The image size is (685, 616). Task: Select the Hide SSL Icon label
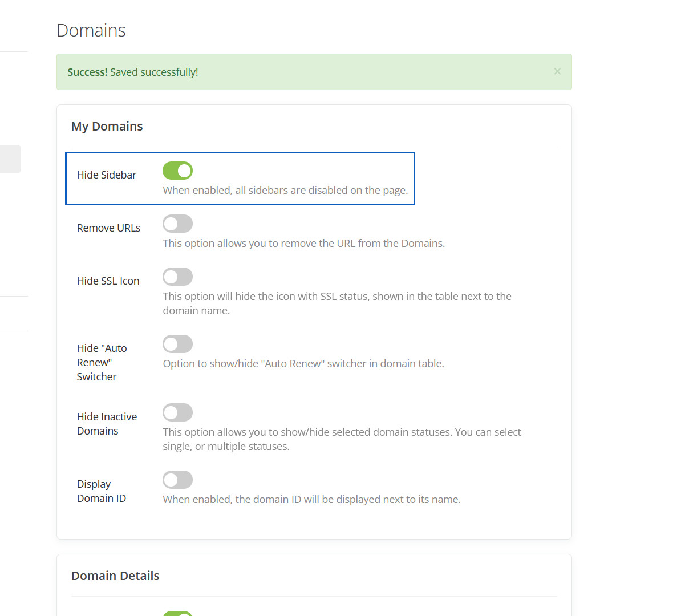coord(108,281)
